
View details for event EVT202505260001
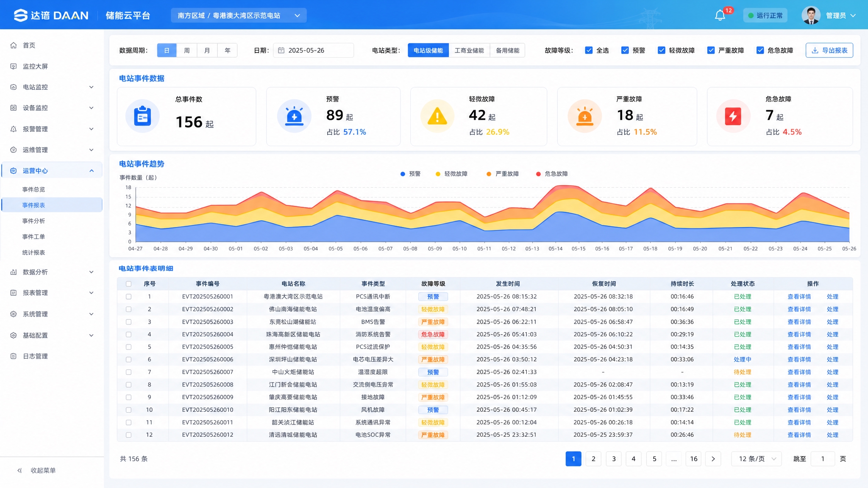tap(799, 297)
